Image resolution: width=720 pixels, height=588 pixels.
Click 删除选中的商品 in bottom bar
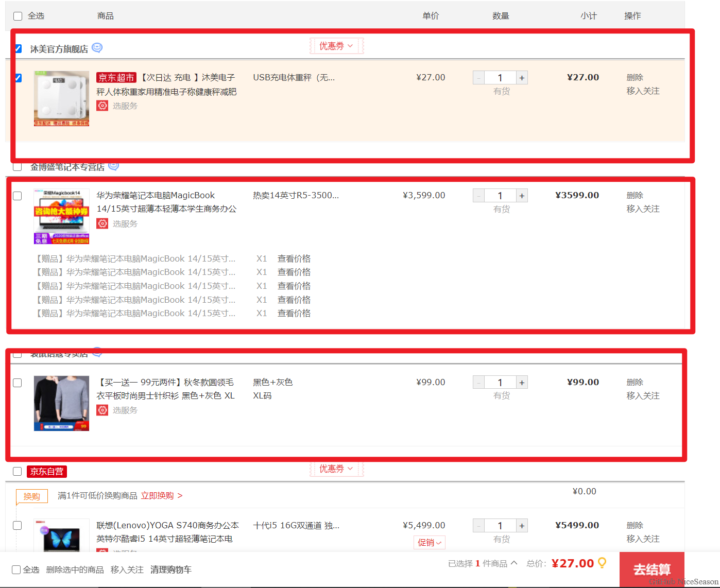coord(75,569)
